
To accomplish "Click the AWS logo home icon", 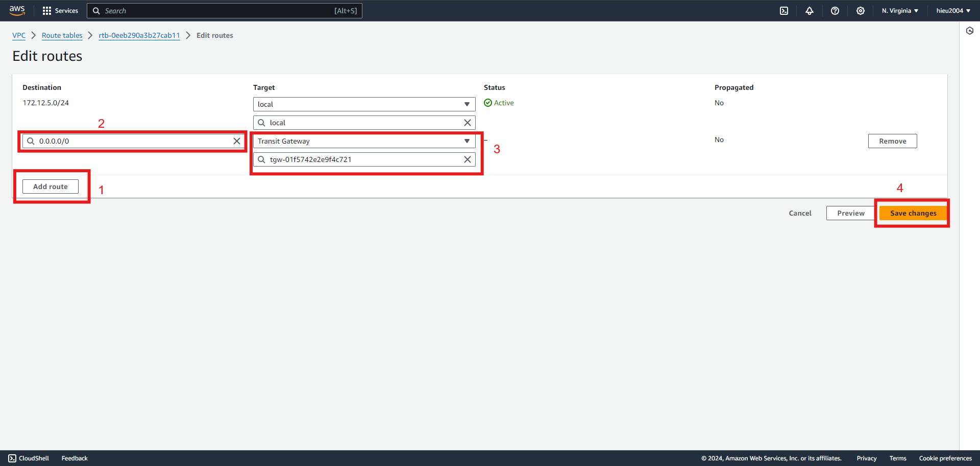I will [17, 10].
